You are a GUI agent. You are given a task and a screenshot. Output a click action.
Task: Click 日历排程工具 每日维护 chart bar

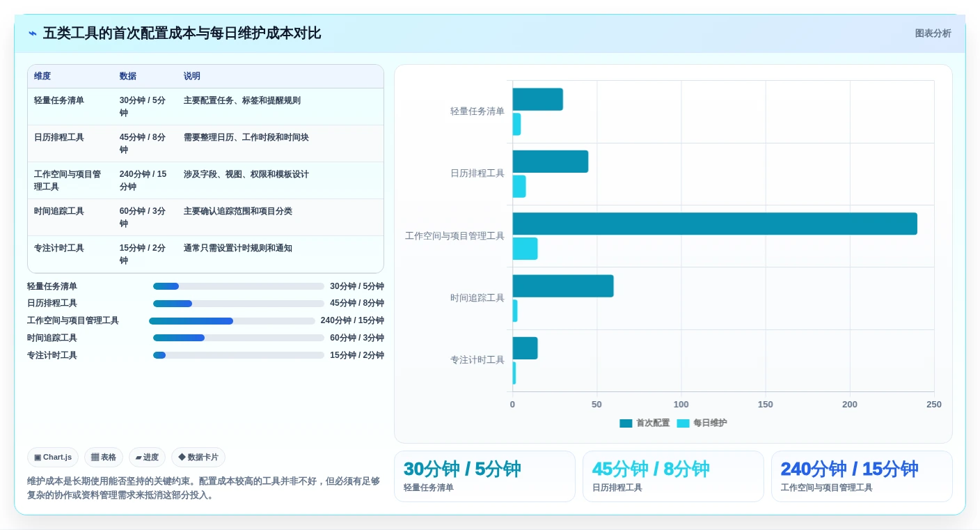click(x=519, y=187)
